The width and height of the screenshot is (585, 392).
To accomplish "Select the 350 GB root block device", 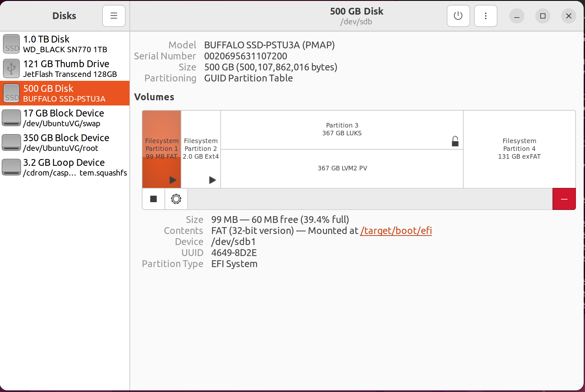I will 65,142.
